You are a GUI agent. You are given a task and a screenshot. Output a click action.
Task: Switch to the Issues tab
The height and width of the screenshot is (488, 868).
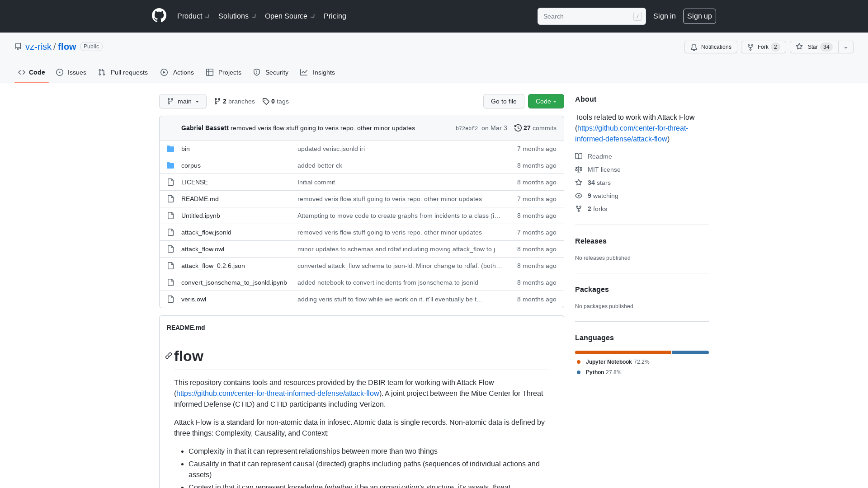coord(71,72)
